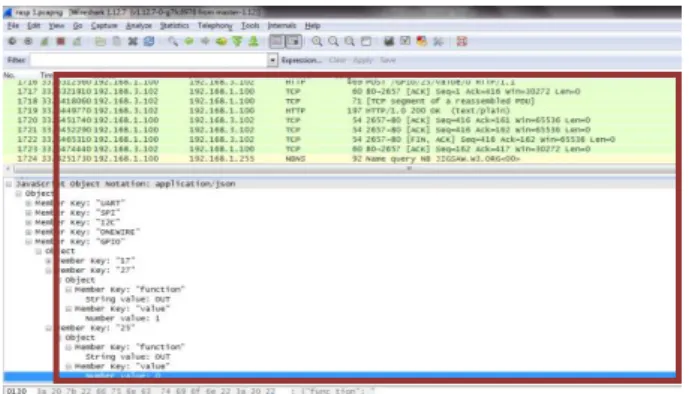Open the Tools menu
The height and width of the screenshot is (394, 689).
point(250,25)
